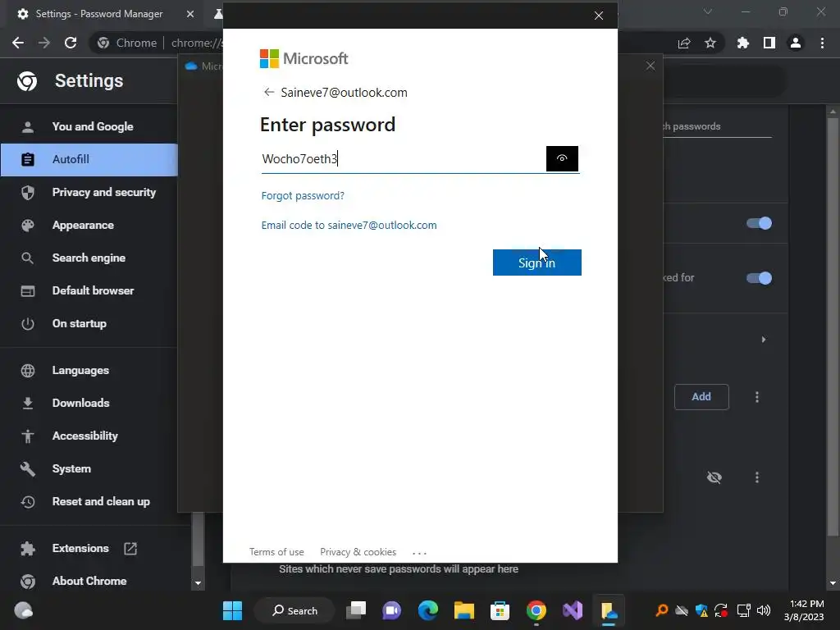840x630 pixels.
Task: Show password with the eye icon
Action: (562, 158)
